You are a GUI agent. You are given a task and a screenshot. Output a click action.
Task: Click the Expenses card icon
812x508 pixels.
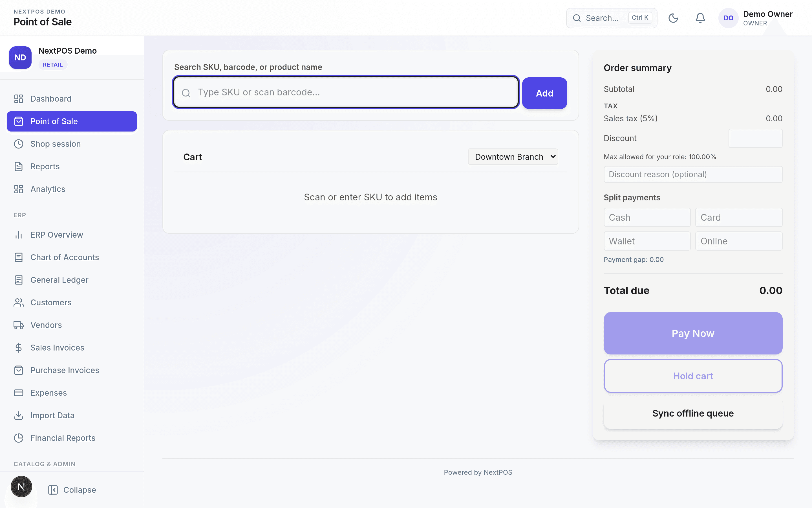(x=18, y=392)
